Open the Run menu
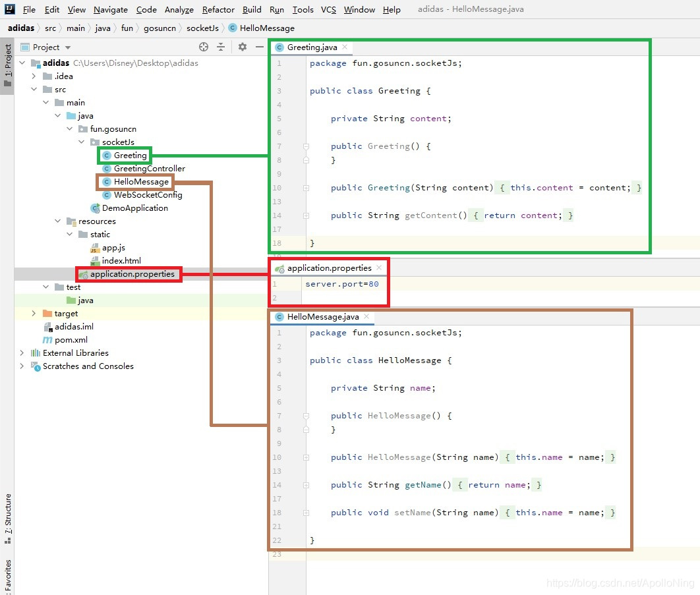The image size is (700, 595). coord(277,9)
